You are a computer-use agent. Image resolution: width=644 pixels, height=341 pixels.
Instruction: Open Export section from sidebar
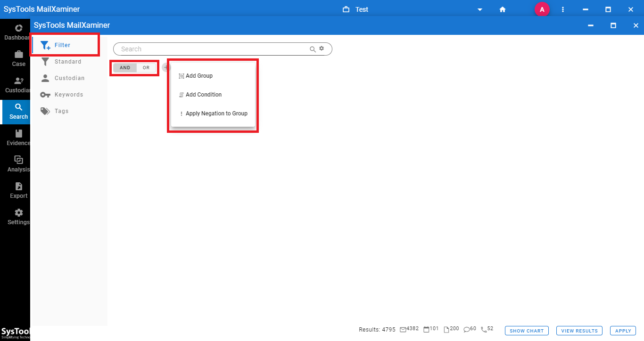point(18,190)
